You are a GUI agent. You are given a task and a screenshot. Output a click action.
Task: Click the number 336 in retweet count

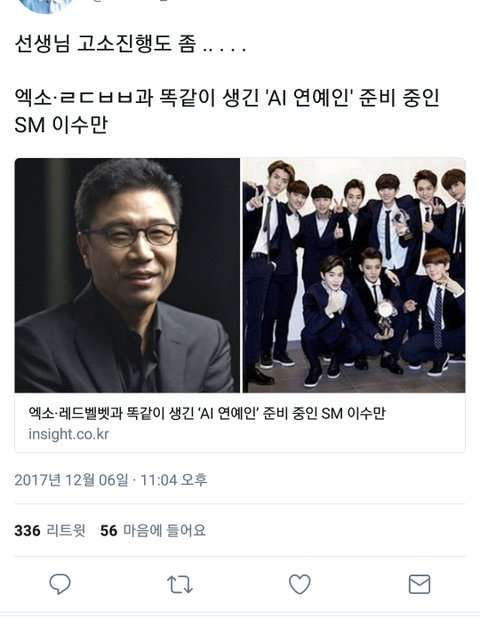[27, 531]
